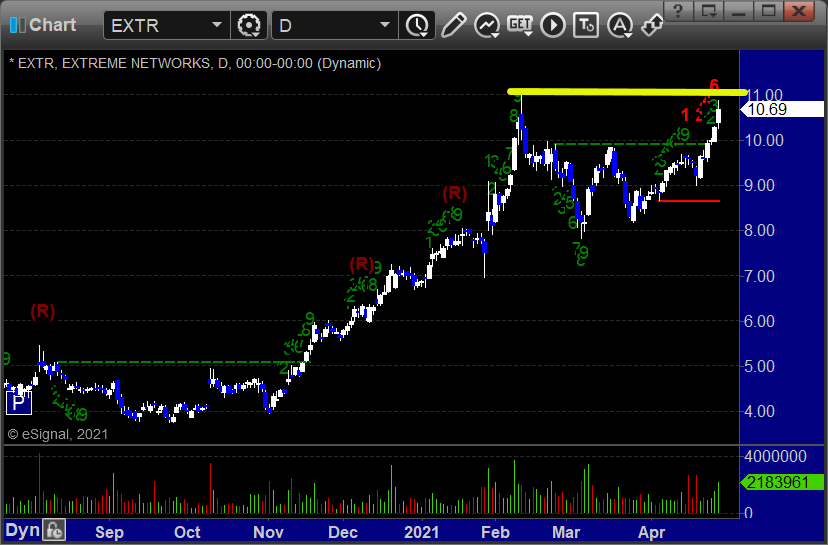Click the 10.69 current price label
Viewport: 828px width, 545px height.
coord(783,109)
